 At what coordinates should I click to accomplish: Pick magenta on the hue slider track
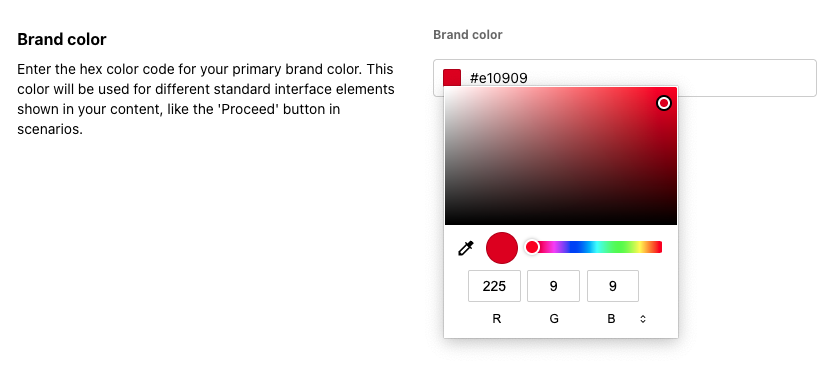(x=550, y=247)
